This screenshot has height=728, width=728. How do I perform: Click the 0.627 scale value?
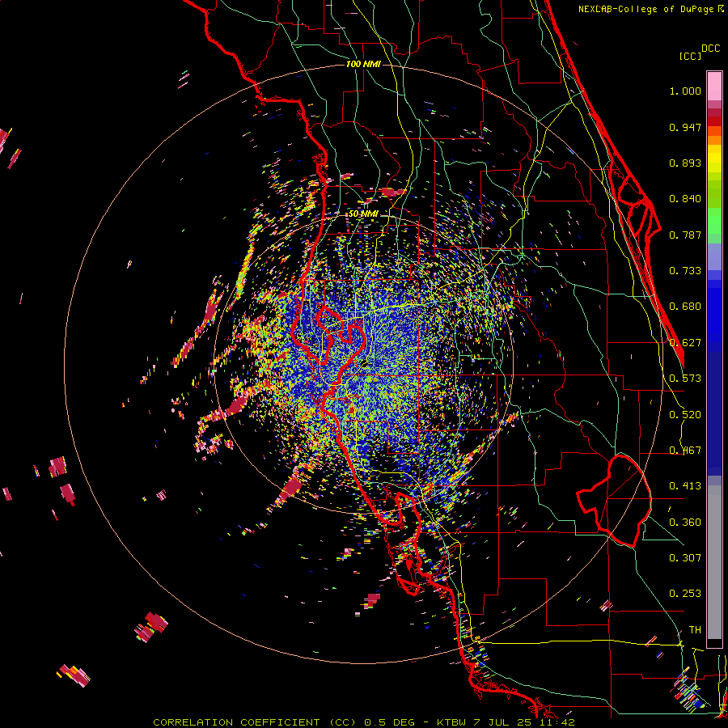(685, 343)
